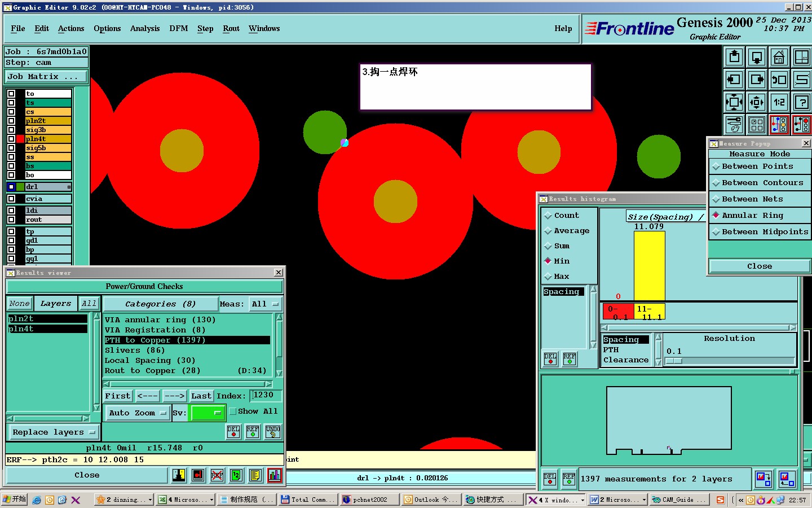Click the histogram bar chart icon
Screen dimensions: 812x508
click(x=275, y=475)
